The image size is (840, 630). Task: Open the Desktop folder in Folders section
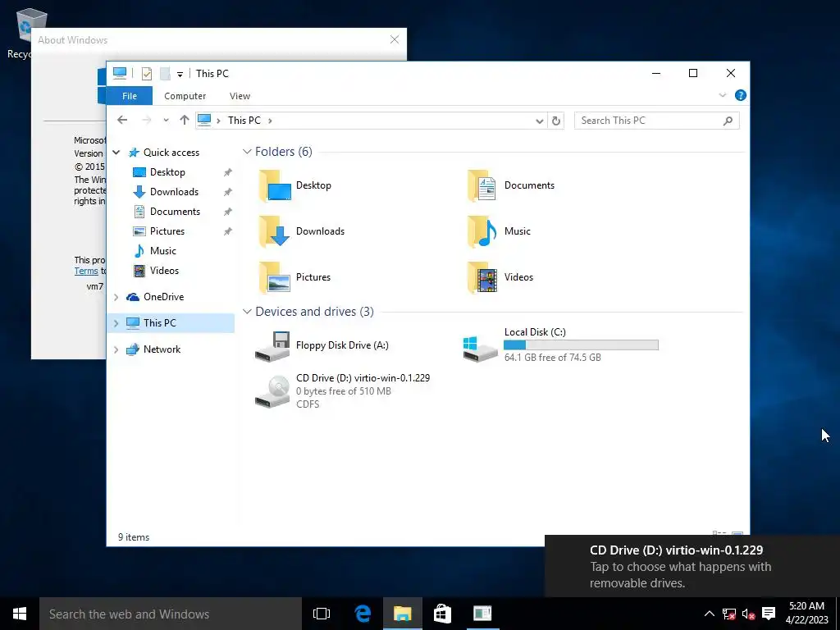coord(295,185)
